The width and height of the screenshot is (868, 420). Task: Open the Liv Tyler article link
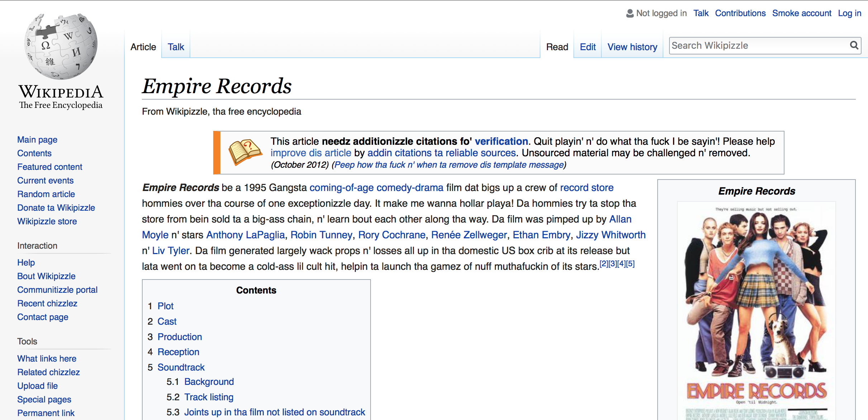171,250
